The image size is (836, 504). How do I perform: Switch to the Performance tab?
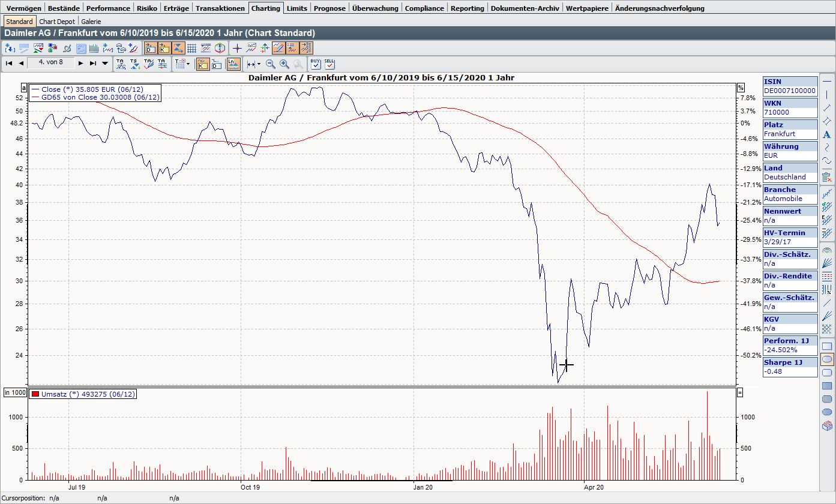tap(108, 8)
